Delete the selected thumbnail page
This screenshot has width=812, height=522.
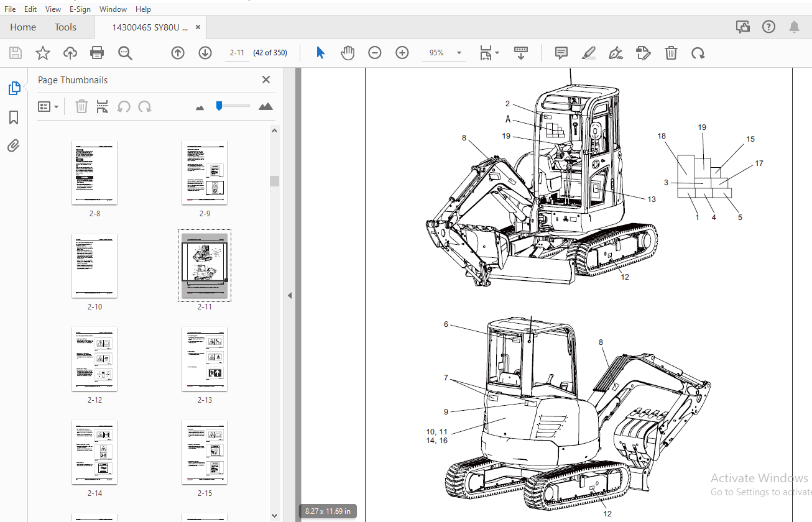(x=81, y=106)
